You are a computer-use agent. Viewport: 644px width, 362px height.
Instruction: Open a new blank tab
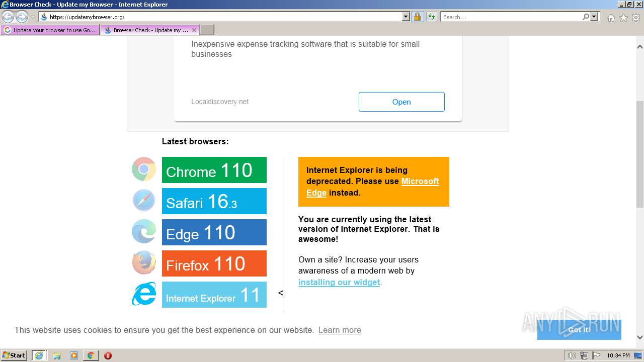click(207, 30)
